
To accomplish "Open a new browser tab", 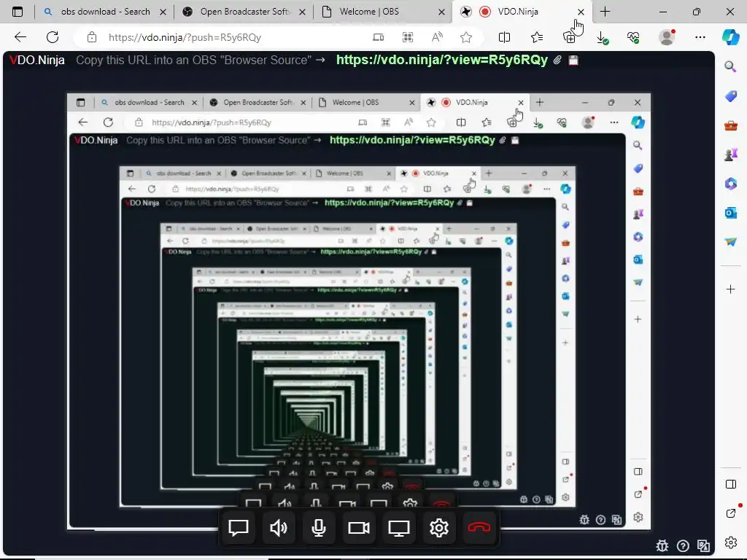I will (605, 12).
